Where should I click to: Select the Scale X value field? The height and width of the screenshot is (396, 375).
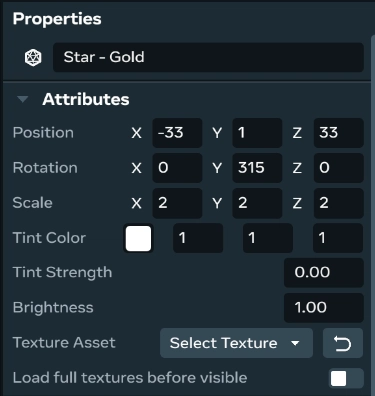pos(177,203)
